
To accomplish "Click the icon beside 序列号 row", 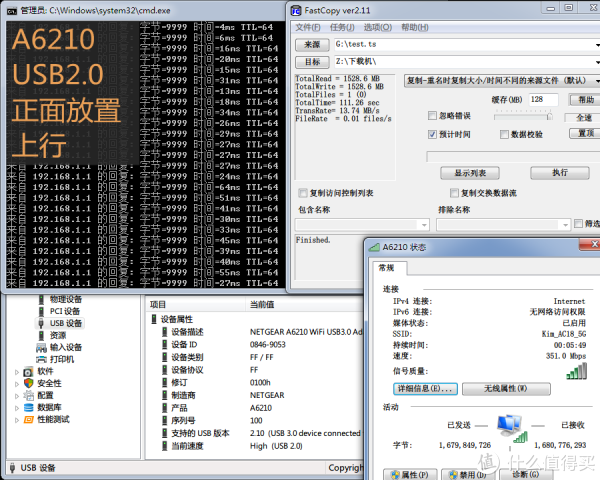I will (x=165, y=420).
